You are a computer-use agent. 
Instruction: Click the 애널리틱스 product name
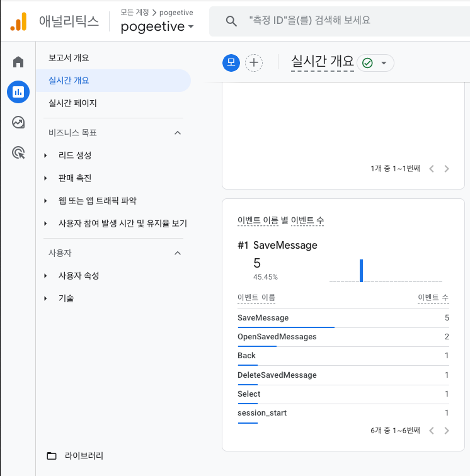69,21
